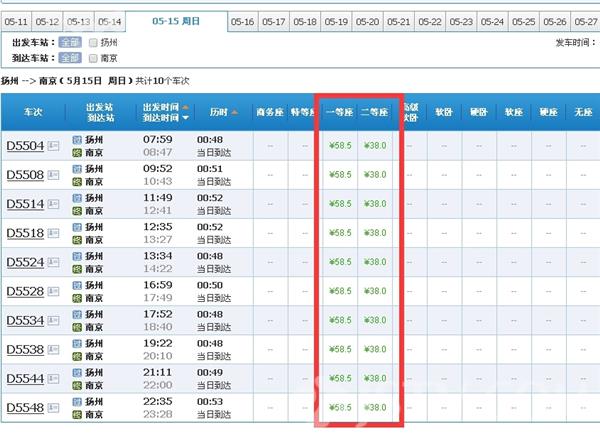Click the green terminal station icon for D5524
Image resolution: width=600 pixels, height=438 pixels.
click(x=77, y=269)
